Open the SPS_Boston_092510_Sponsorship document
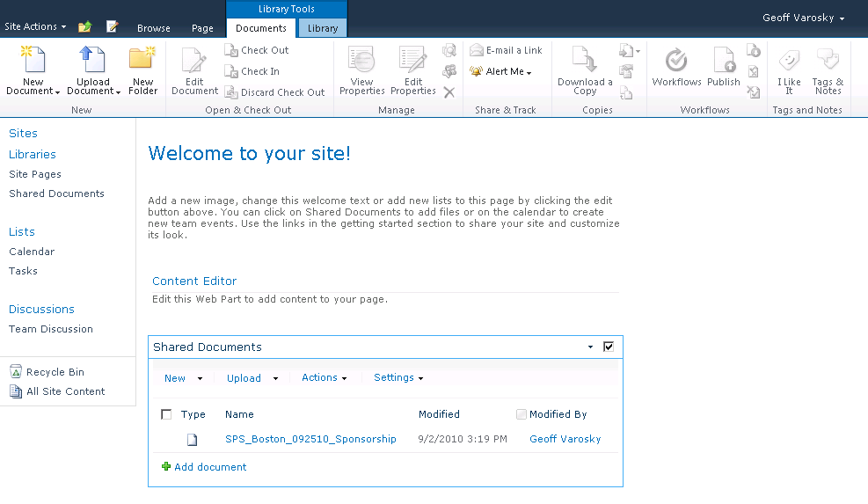This screenshot has width=868, height=504. pyautogui.click(x=310, y=439)
